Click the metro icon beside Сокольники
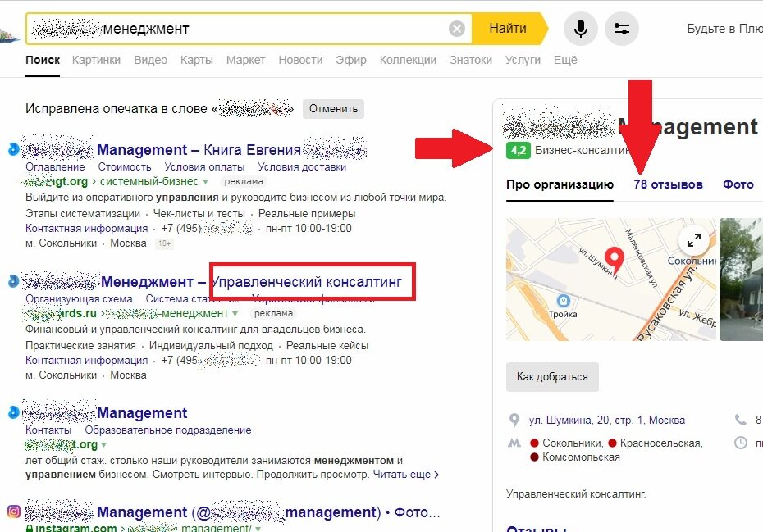763x532 pixels. point(514,443)
